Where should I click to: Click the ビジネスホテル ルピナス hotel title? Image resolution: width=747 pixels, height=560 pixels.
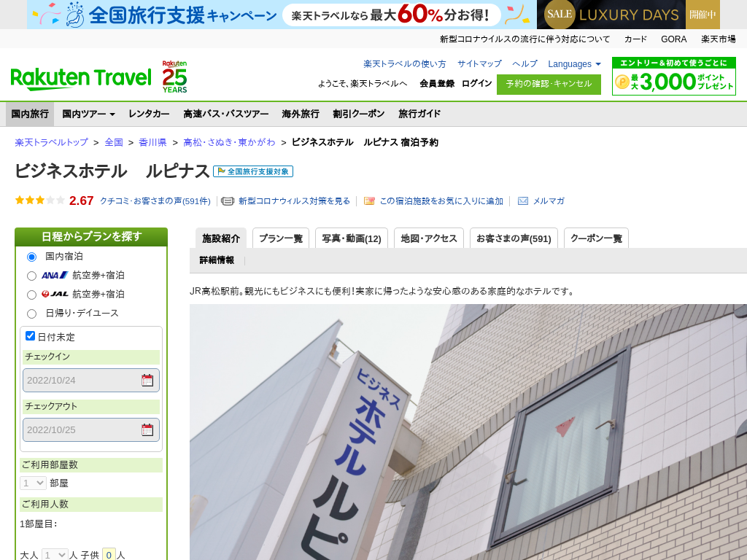click(112, 171)
